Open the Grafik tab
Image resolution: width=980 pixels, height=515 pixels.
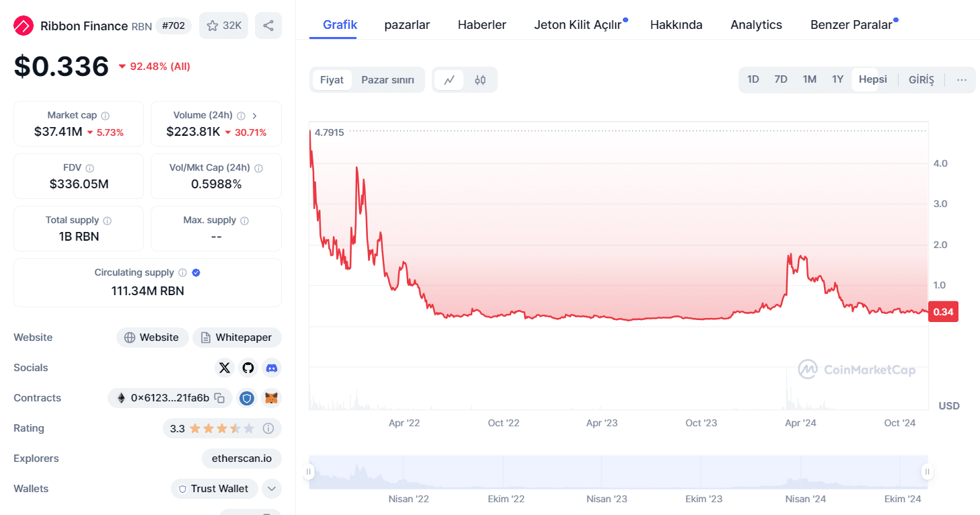click(x=340, y=25)
